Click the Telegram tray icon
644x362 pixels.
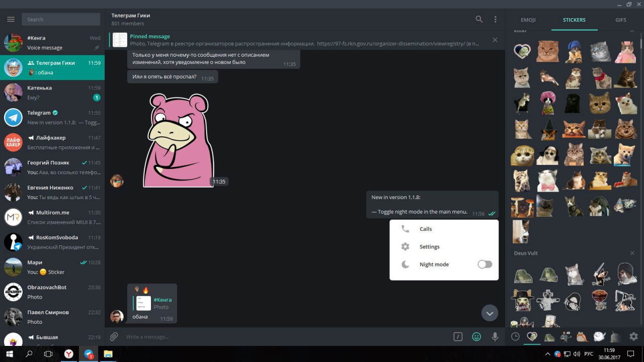[557, 354]
